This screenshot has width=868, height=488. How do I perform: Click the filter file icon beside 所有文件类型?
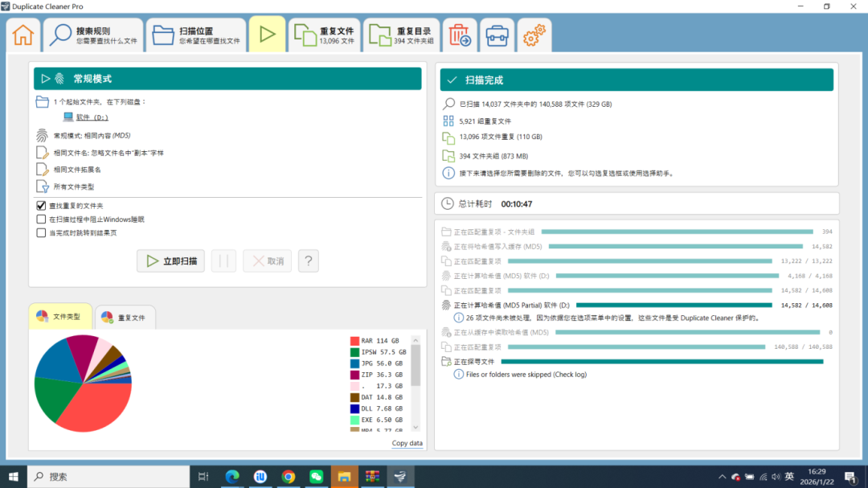click(x=42, y=187)
